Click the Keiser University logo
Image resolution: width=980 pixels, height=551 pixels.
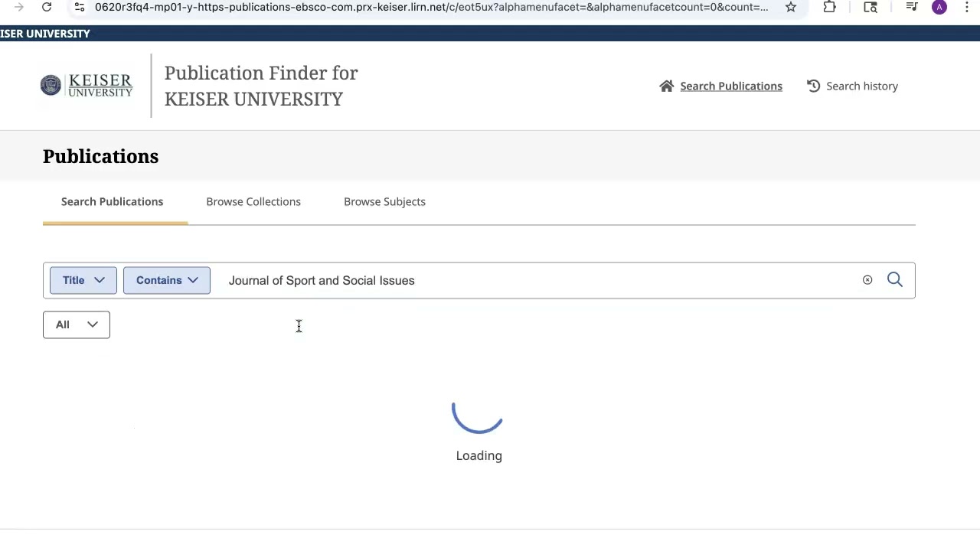pos(87,86)
